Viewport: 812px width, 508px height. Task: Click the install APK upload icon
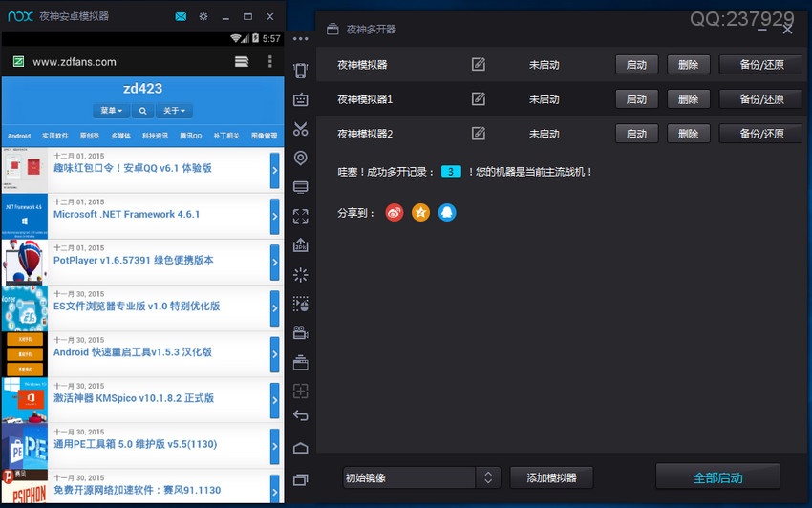[300, 245]
